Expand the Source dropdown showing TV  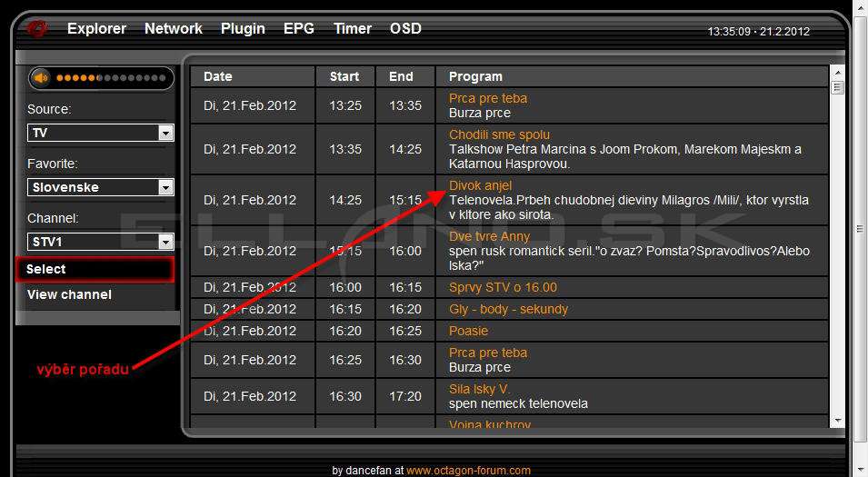101,133
